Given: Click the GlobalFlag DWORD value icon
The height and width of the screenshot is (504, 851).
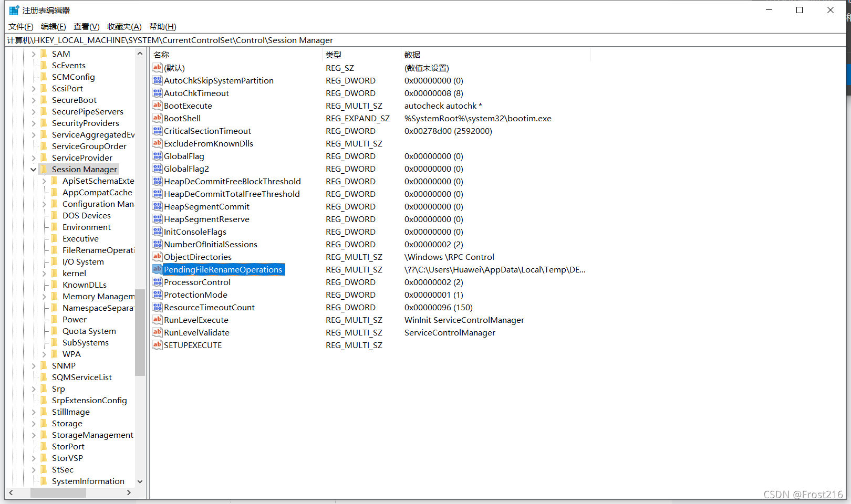Looking at the screenshot, I should pyautogui.click(x=157, y=156).
